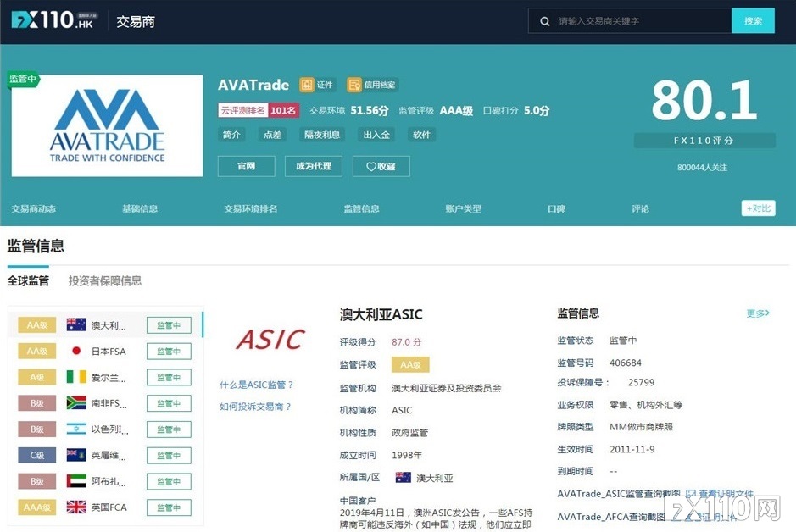Click the AVATrade logo thumbnail
Image resolution: width=796 pixels, height=532 pixels.
(107, 125)
